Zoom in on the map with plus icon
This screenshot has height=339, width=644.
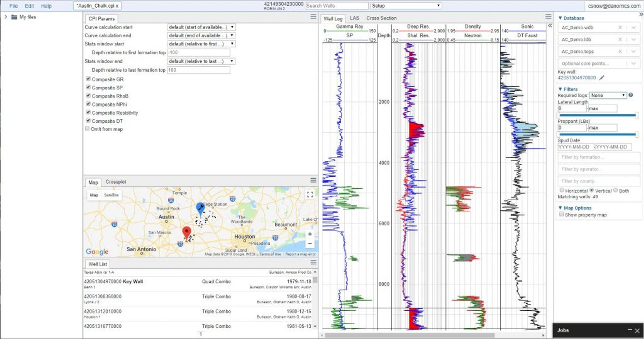pos(310,234)
